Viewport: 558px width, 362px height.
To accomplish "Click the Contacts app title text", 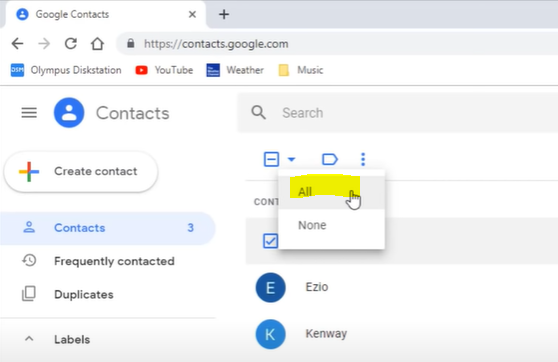I will tap(133, 113).
